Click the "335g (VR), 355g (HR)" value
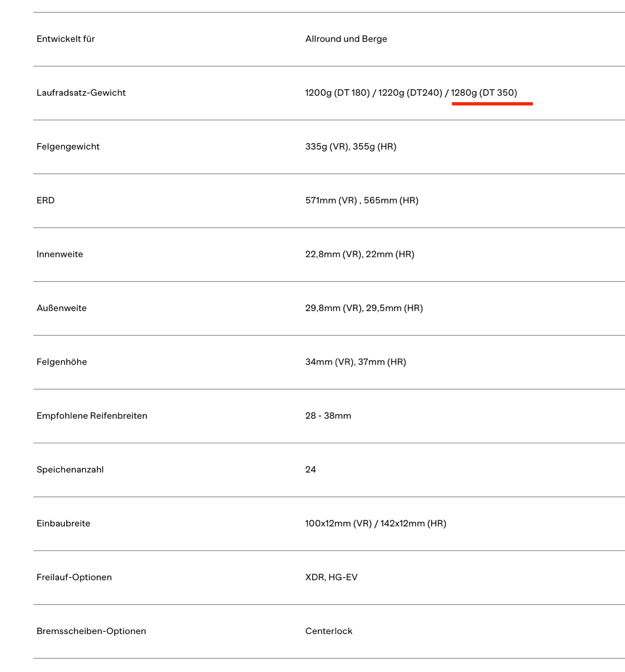625x672 pixels. point(351,146)
